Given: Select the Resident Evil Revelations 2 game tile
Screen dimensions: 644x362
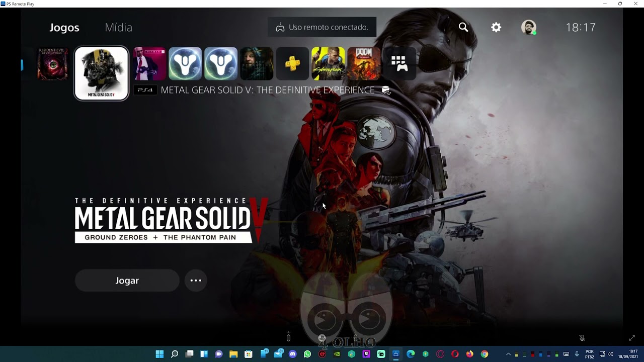Looking at the screenshot, I should pyautogui.click(x=53, y=64).
